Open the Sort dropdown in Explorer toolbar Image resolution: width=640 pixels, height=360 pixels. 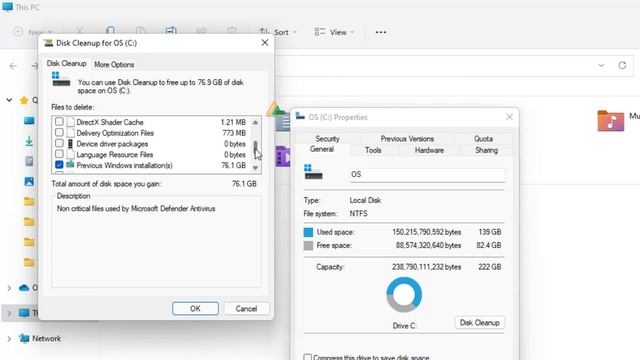(278, 32)
